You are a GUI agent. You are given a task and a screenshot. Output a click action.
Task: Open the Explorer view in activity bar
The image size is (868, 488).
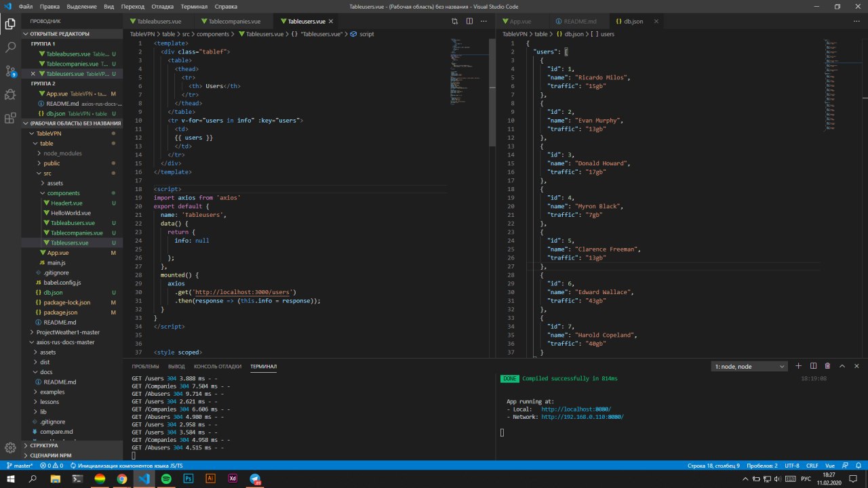click(x=10, y=24)
